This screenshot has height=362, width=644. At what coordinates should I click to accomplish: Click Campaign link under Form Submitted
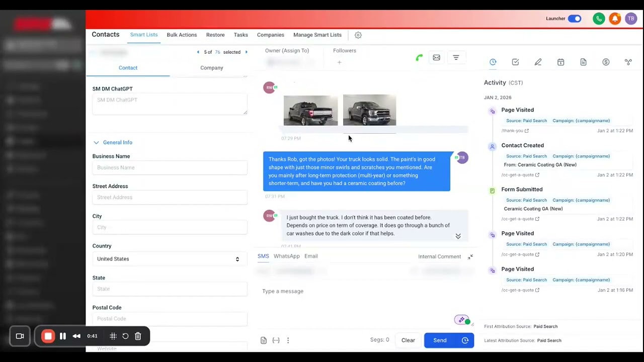581,200
